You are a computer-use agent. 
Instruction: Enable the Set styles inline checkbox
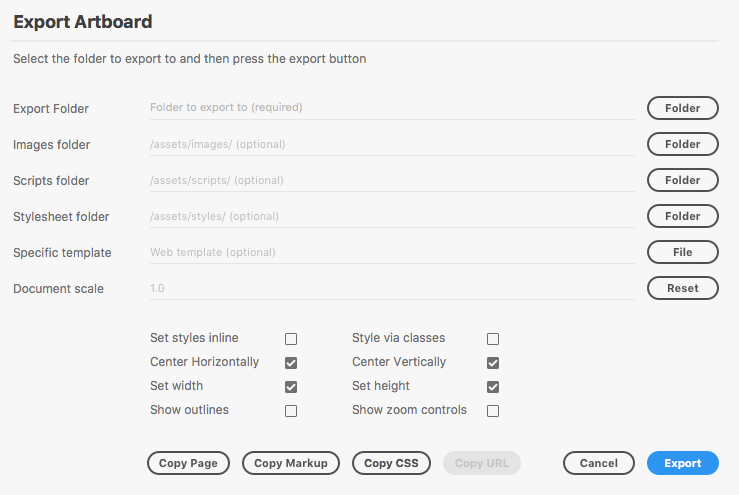click(x=291, y=339)
